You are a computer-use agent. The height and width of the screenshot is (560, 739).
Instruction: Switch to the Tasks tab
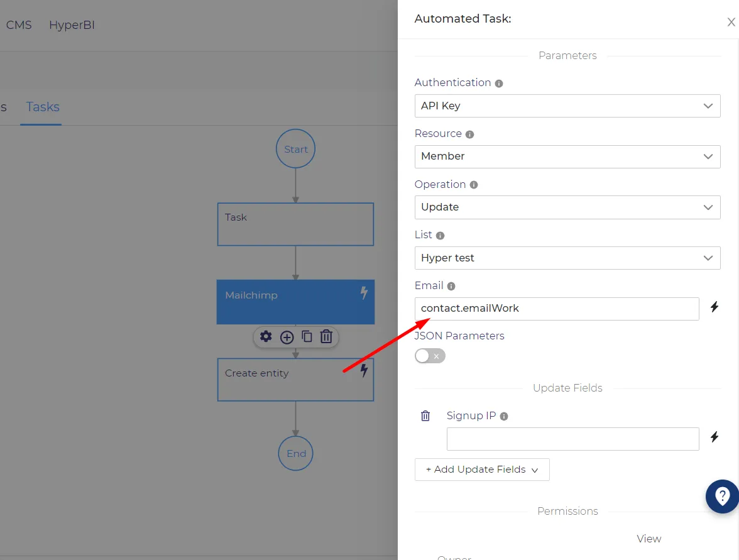tap(43, 107)
